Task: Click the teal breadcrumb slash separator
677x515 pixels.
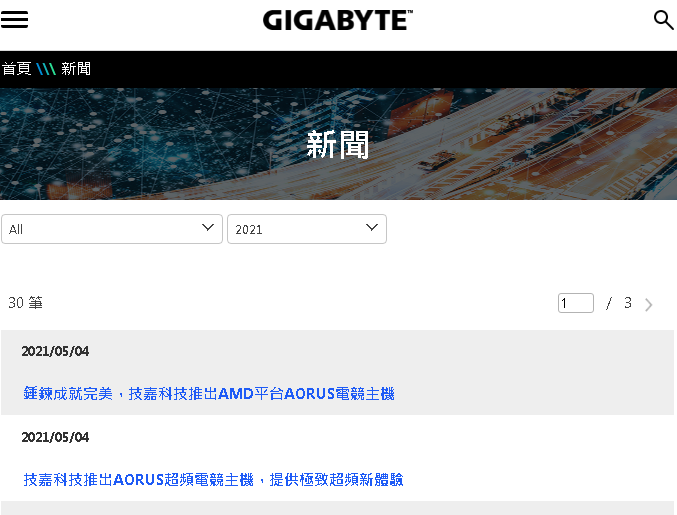Action: pos(46,69)
